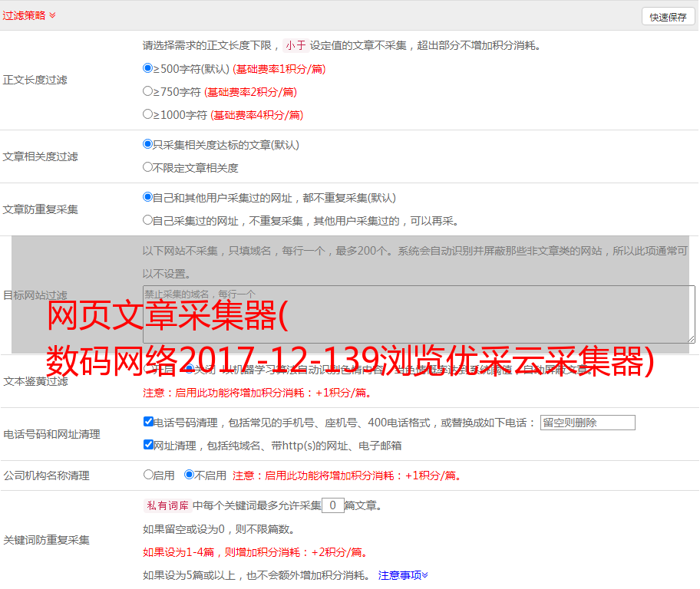This screenshot has width=700, height=589.
Task: Click the 文章防重复采集 row label
Action: tap(40, 209)
